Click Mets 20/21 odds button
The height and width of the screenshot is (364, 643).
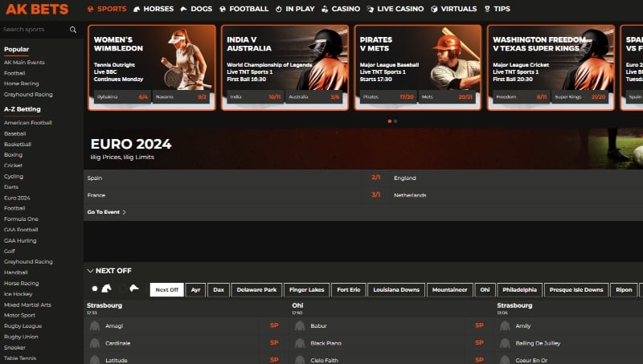point(447,97)
